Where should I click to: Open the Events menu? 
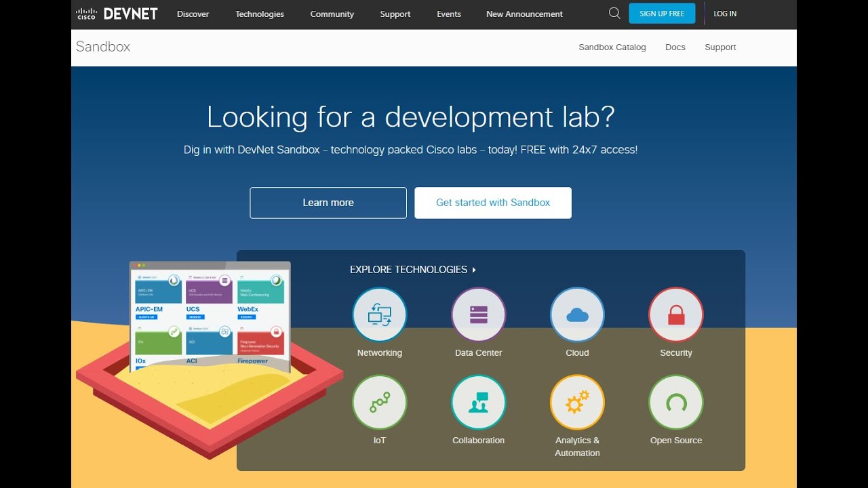tap(449, 14)
